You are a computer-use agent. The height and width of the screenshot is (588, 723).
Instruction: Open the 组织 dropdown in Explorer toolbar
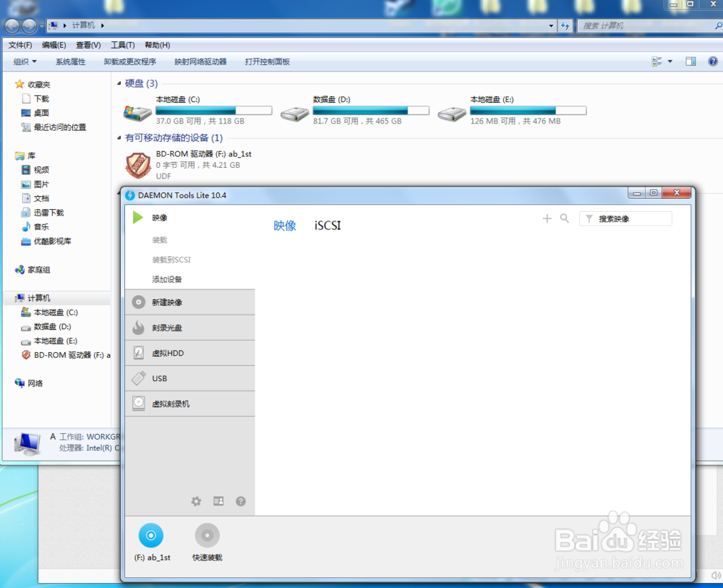coord(25,61)
